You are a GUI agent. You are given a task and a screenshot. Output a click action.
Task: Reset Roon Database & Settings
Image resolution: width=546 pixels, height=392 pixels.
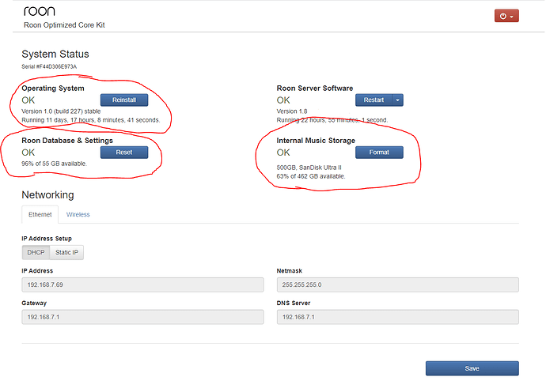click(x=124, y=153)
